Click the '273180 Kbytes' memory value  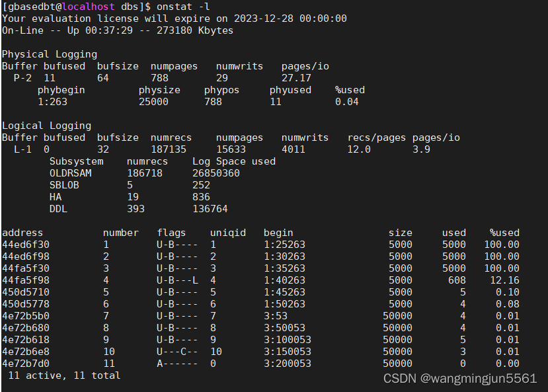(194, 30)
